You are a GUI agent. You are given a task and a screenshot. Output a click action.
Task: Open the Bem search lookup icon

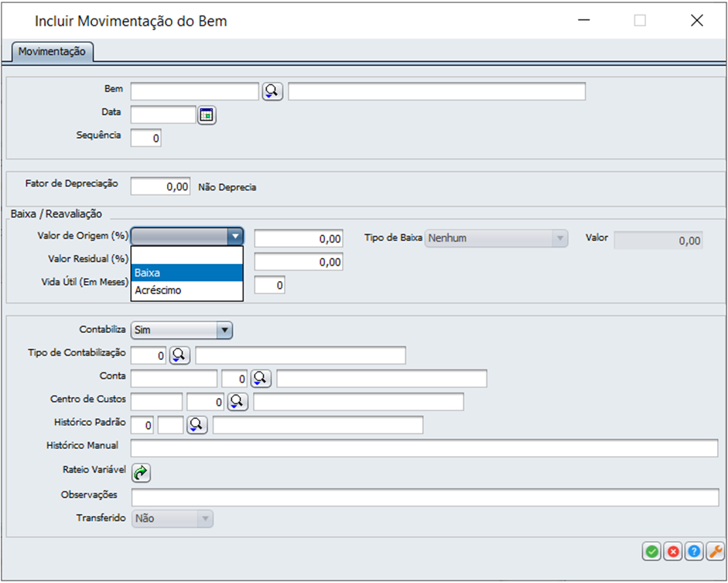[272, 91]
